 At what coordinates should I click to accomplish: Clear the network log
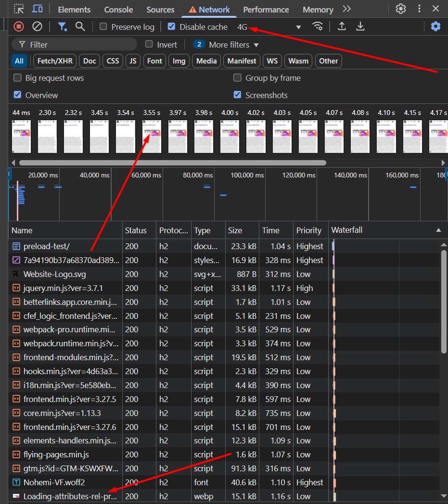(x=38, y=26)
